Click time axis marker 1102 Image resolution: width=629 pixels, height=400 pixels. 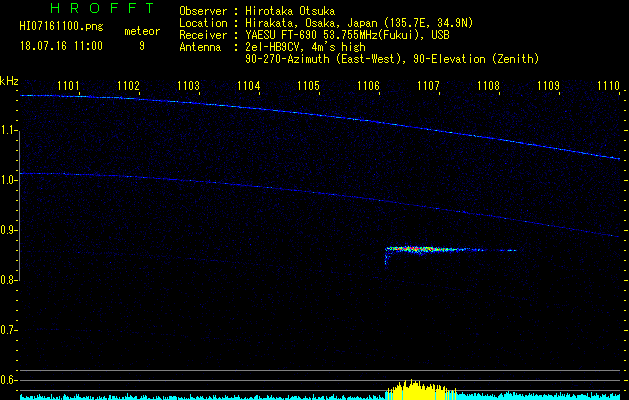click(128, 86)
